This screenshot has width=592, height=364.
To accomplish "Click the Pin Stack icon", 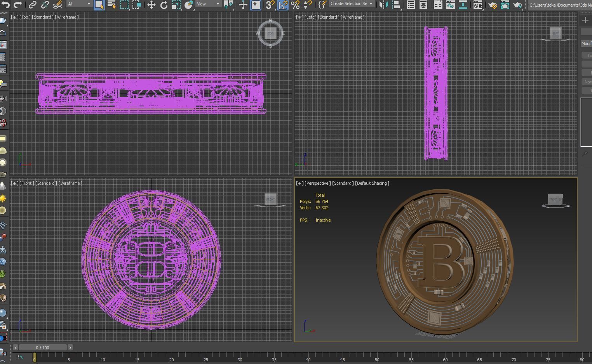I will [585, 154].
